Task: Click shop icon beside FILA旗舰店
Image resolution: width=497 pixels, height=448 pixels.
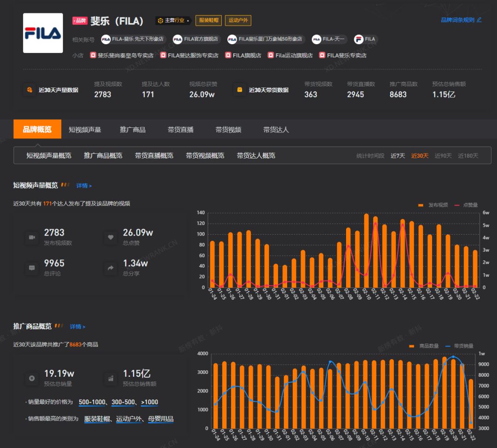Action: pos(228,55)
